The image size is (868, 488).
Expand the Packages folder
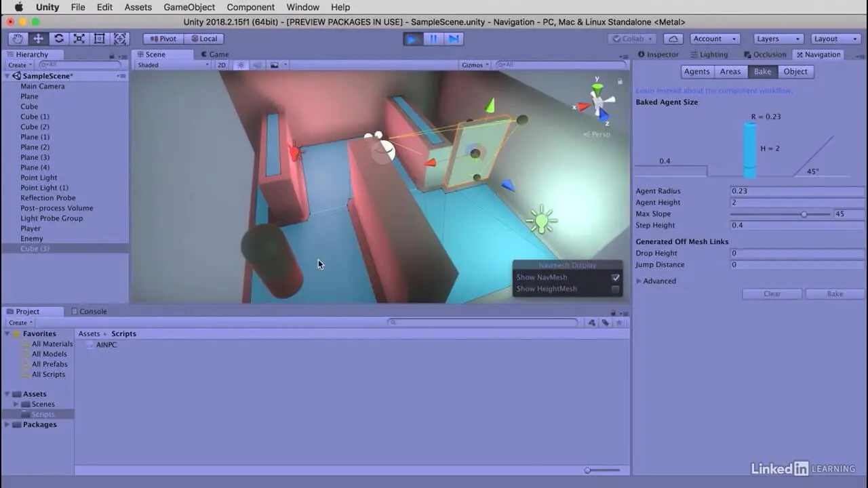[x=7, y=425]
